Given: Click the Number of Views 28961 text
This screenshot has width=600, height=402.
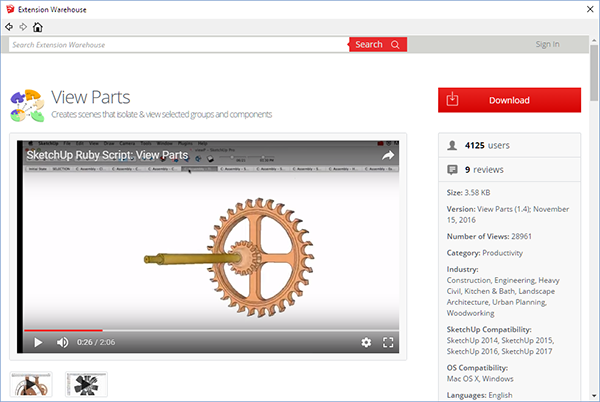Looking at the screenshot, I should pyautogui.click(x=489, y=236).
